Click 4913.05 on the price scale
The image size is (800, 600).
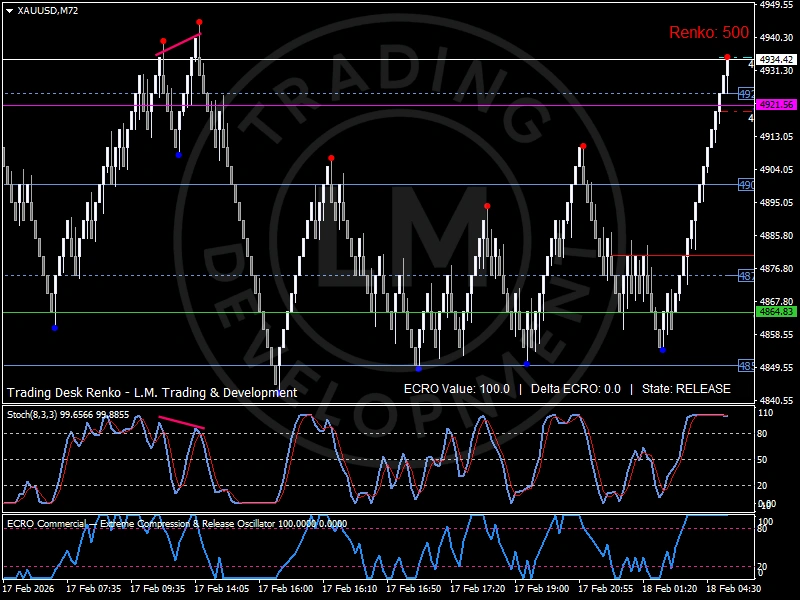[x=776, y=136]
